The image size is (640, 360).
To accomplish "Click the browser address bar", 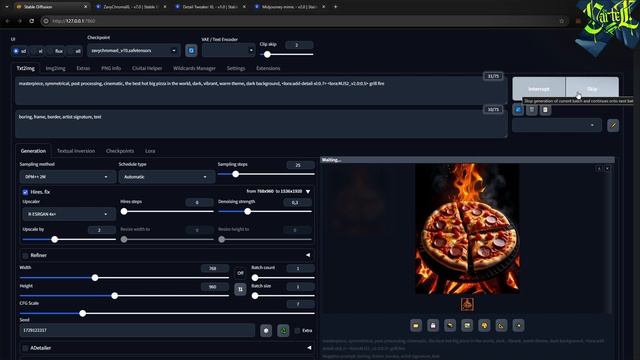I will click(x=302, y=21).
